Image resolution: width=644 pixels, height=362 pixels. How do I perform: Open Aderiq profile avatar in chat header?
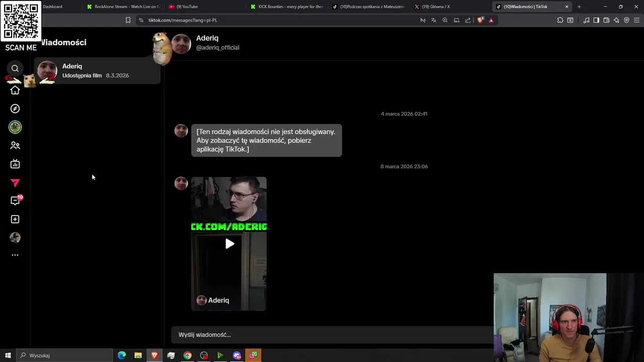181,44
